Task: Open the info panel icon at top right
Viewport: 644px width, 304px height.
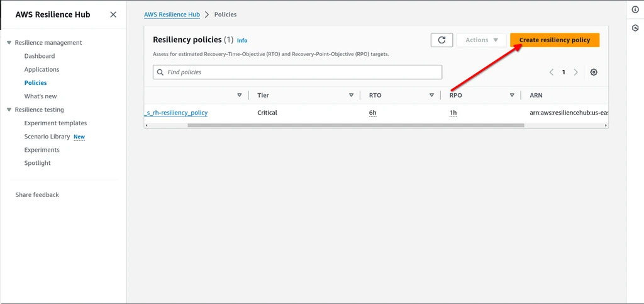Action: [635, 10]
